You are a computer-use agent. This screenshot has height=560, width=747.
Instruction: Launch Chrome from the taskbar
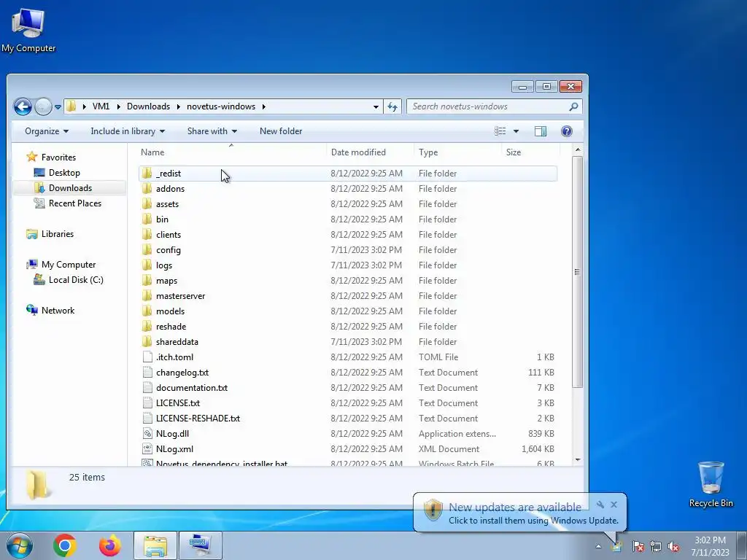coord(65,545)
